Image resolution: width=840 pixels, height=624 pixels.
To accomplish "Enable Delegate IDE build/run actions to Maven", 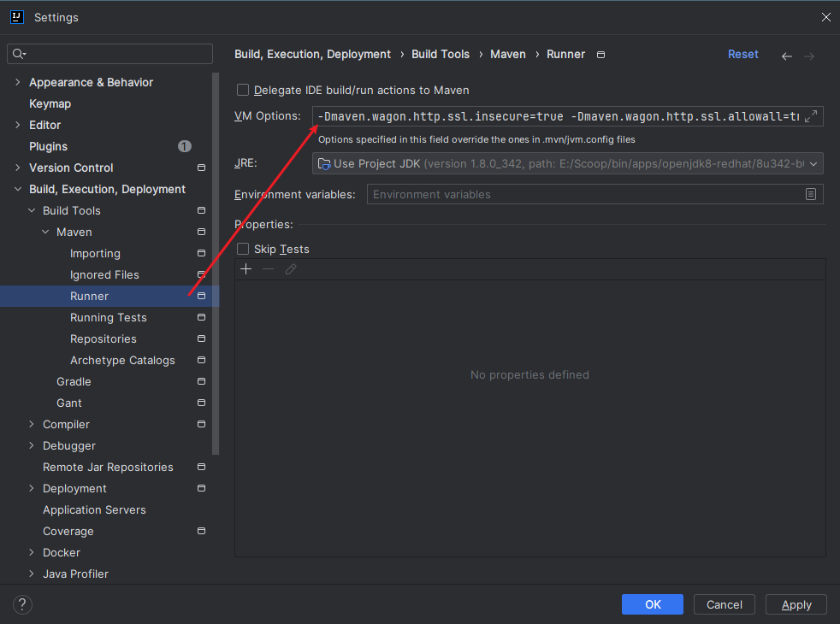I will point(243,90).
